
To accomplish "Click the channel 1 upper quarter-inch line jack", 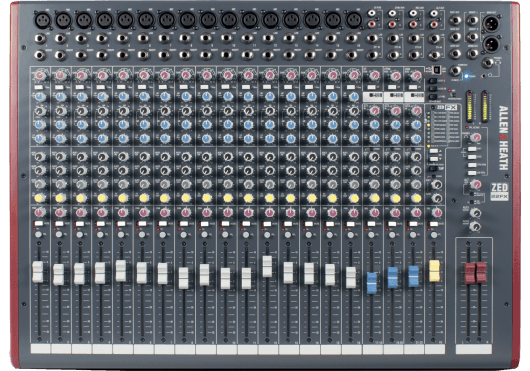I will (x=40, y=39).
